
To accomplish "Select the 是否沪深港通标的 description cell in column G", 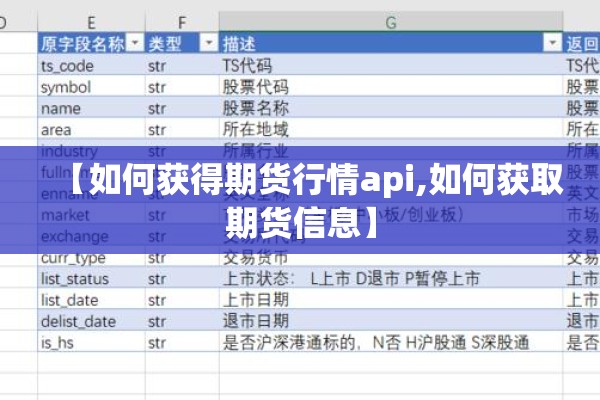I will point(391,341).
